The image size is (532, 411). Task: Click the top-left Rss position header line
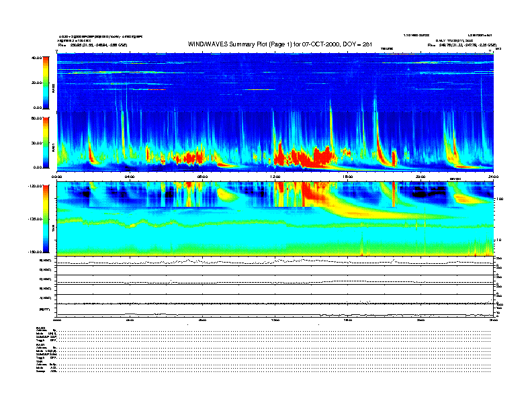93,45
